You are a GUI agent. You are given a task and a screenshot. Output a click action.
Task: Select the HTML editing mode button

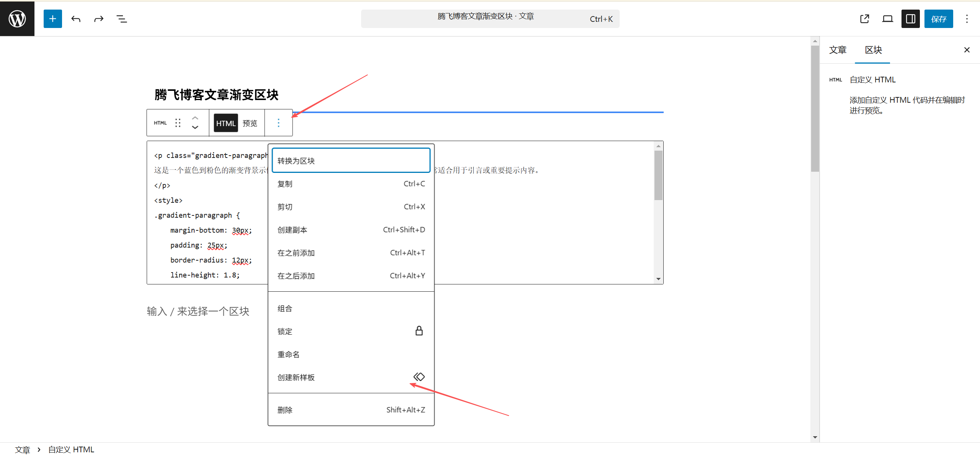tap(225, 123)
